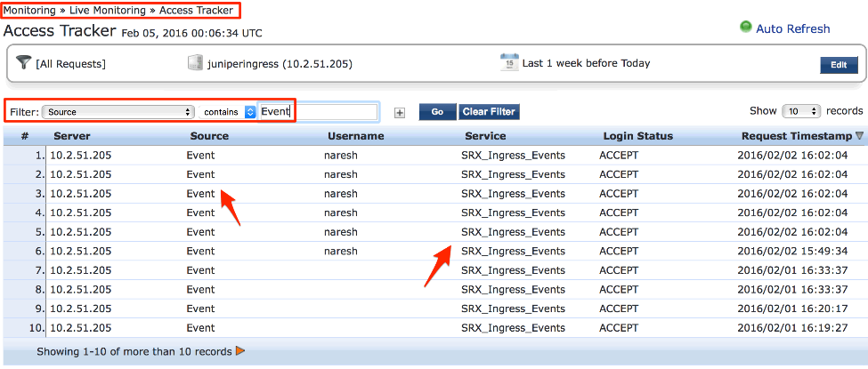Viewport: 868px width, 369px height.
Task: Click naresh in row 1
Action: 340,156
